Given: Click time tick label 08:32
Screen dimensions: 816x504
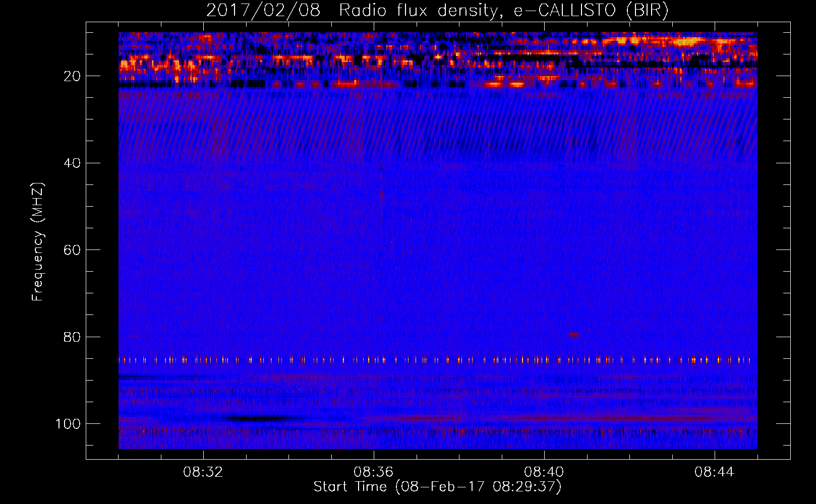Looking at the screenshot, I should pos(203,472).
